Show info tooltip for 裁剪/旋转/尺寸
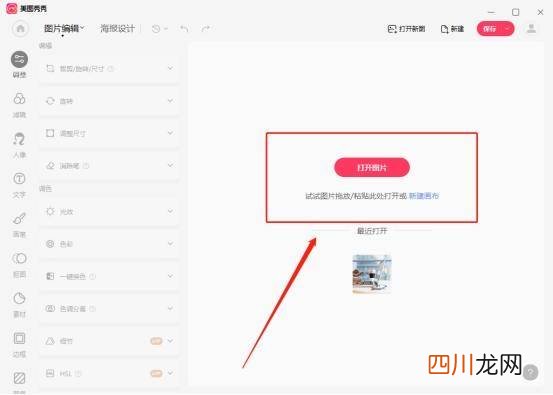553x395 pixels. (x=110, y=68)
